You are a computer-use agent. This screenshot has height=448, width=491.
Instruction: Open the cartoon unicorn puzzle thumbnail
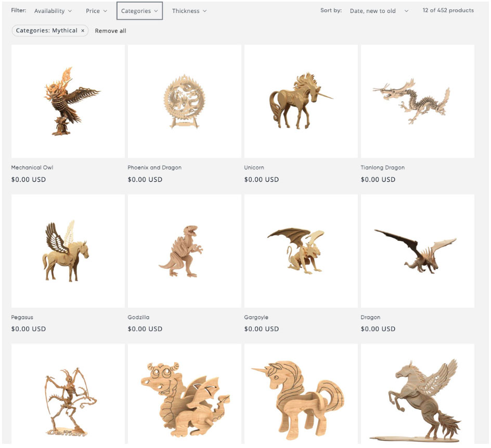(301, 393)
